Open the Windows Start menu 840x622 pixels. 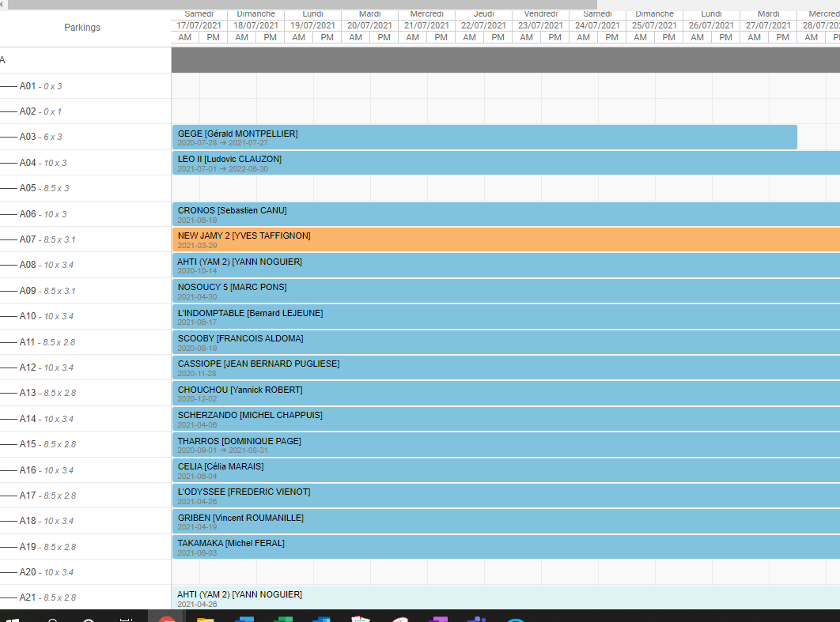point(12,618)
